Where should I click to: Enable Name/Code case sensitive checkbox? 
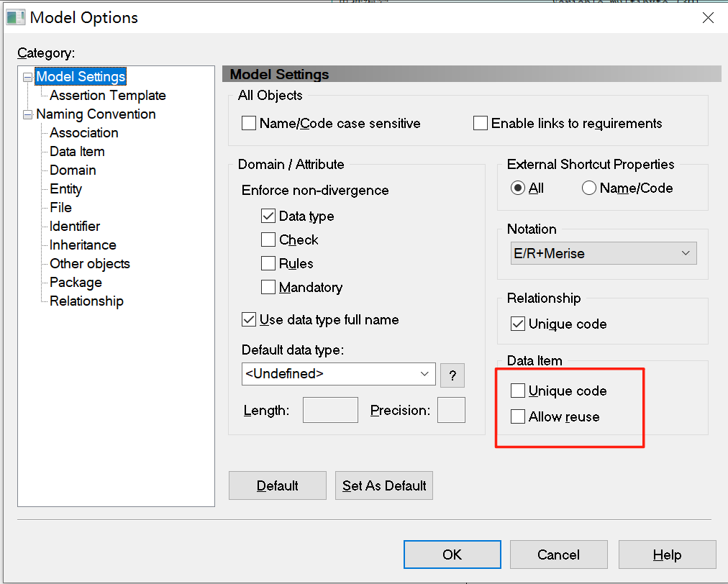(x=249, y=124)
